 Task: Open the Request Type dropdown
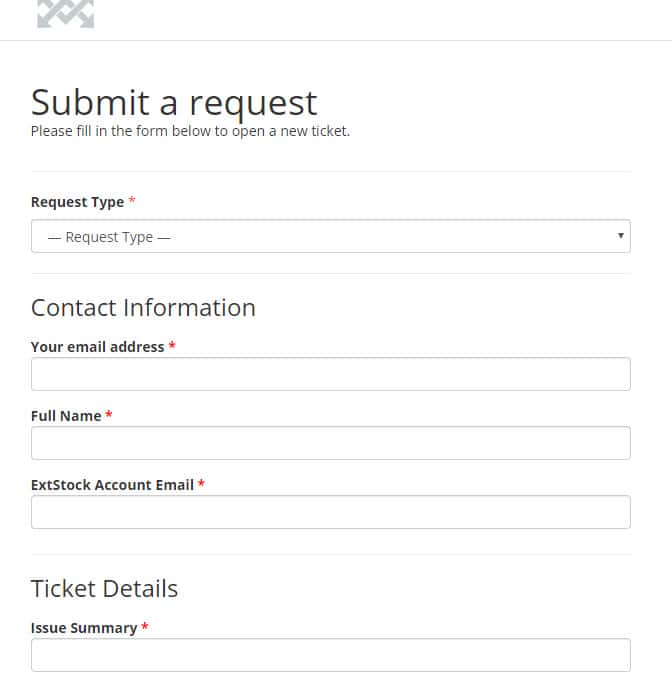click(x=330, y=237)
